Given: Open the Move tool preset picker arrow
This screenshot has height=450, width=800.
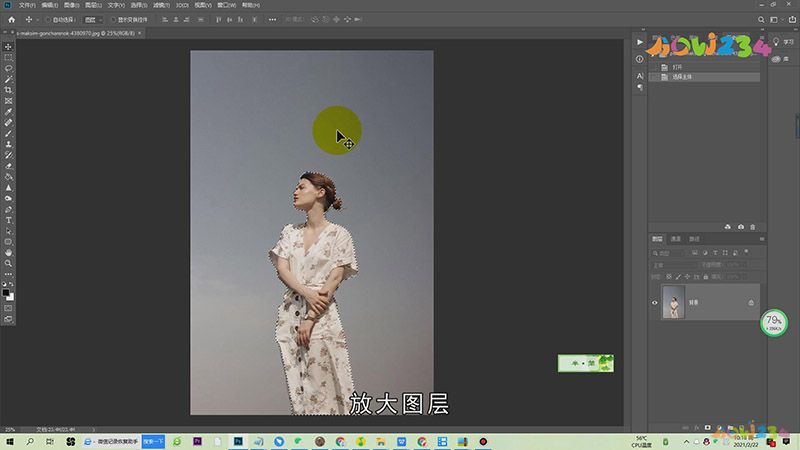Looking at the screenshot, I should pyautogui.click(x=37, y=19).
